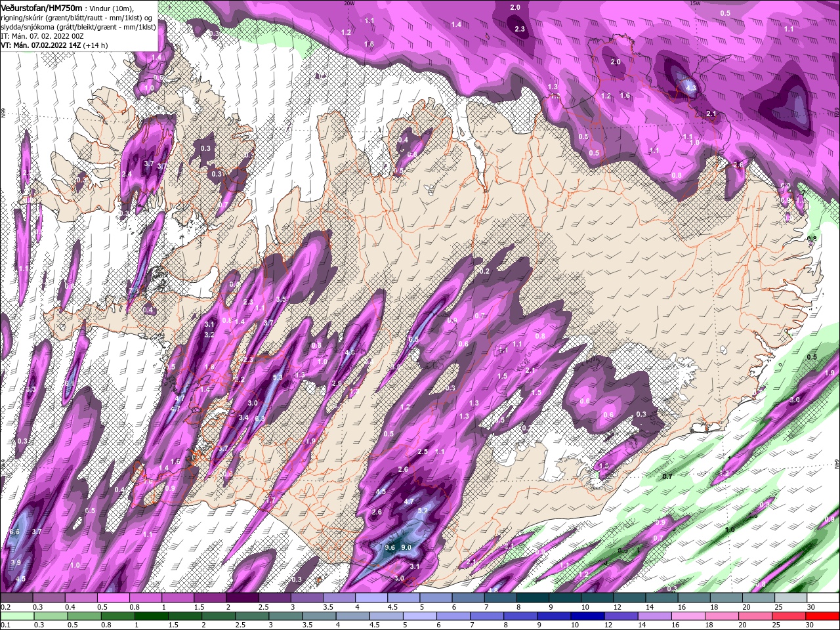
Task: Click pale green rain swatch between 0.1 and 0.3
Action: tap(16, 616)
